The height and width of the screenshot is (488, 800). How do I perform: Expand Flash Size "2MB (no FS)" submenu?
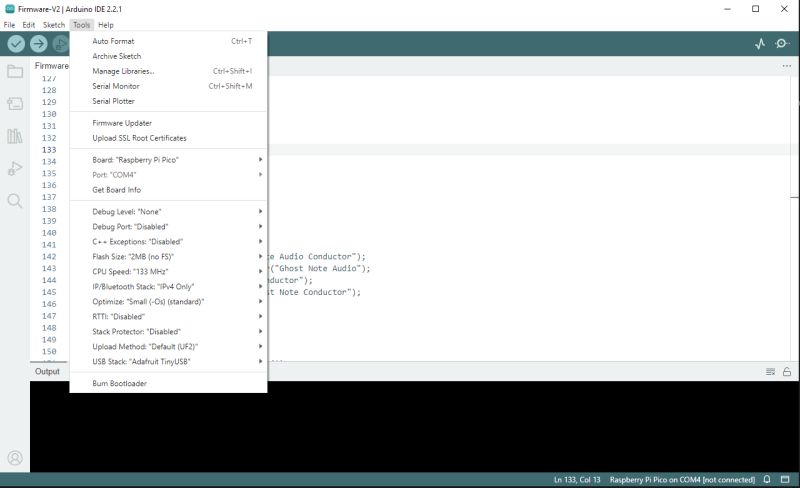[x=168, y=256]
